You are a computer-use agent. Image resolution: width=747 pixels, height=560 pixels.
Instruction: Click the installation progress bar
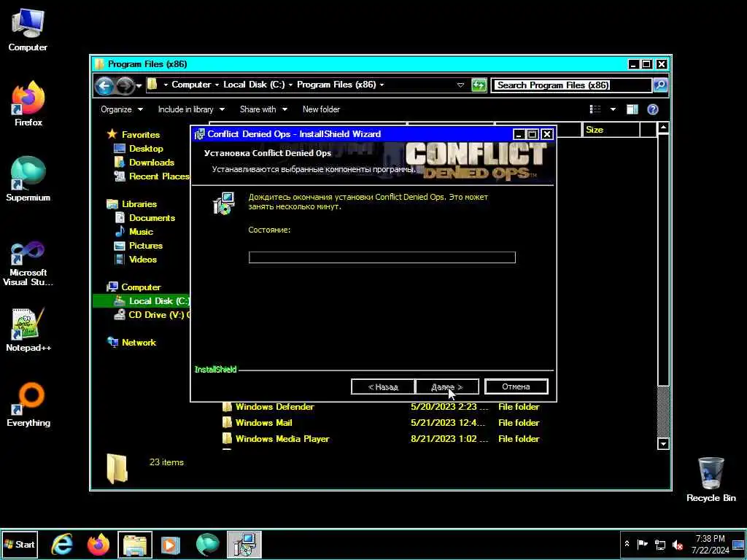click(382, 257)
